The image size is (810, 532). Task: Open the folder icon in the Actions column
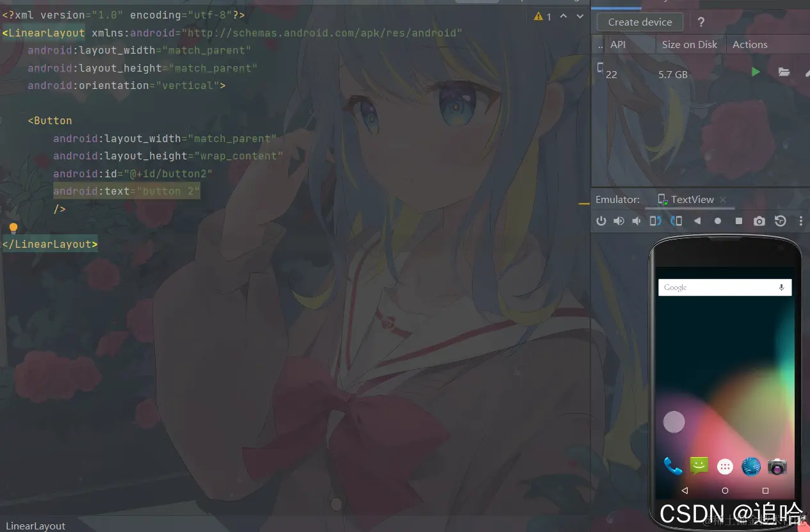click(784, 72)
